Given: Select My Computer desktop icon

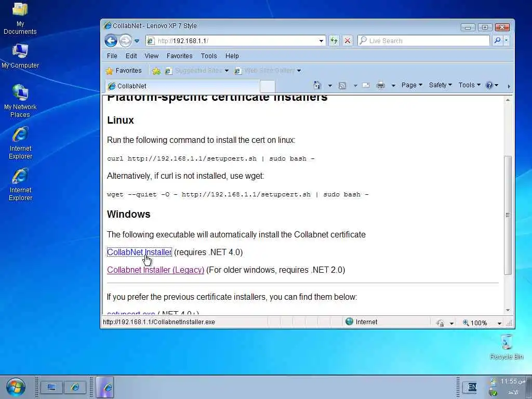Looking at the screenshot, I should pyautogui.click(x=20, y=56).
